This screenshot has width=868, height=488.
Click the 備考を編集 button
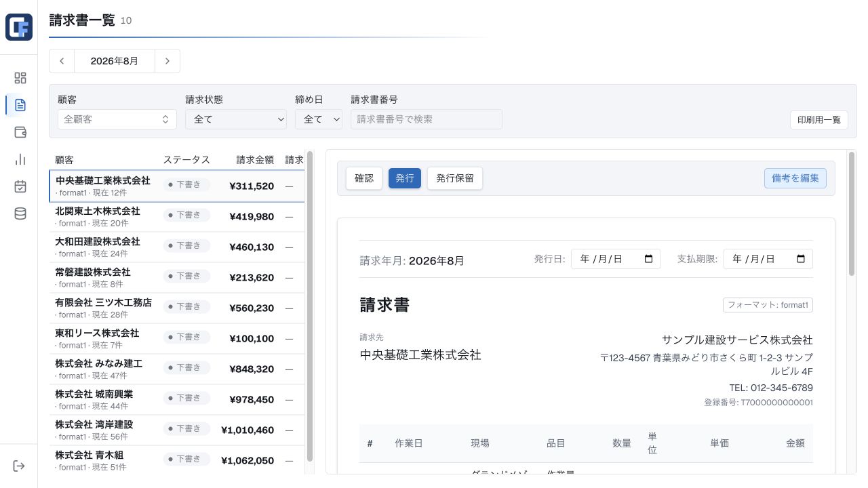pos(795,178)
